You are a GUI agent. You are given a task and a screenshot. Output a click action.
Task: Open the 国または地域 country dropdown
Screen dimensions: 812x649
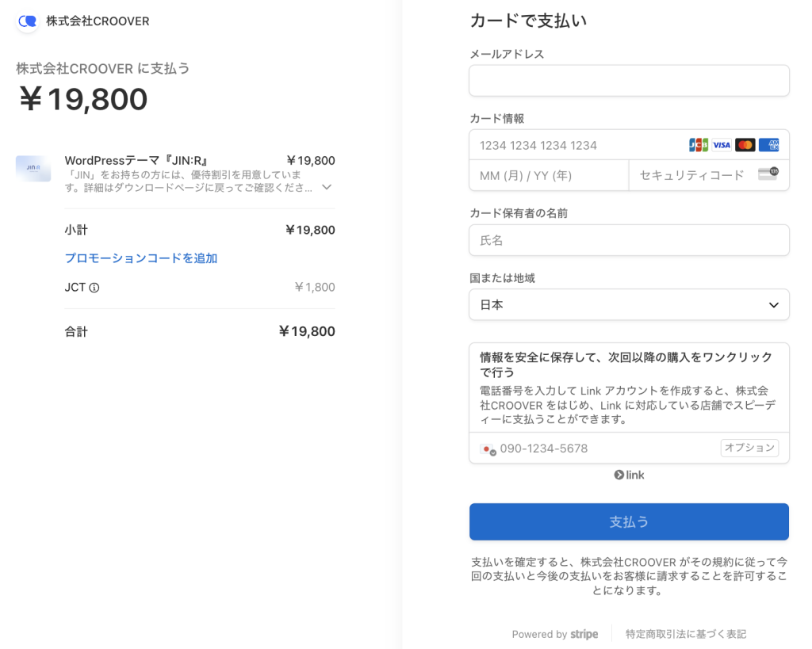click(x=629, y=305)
